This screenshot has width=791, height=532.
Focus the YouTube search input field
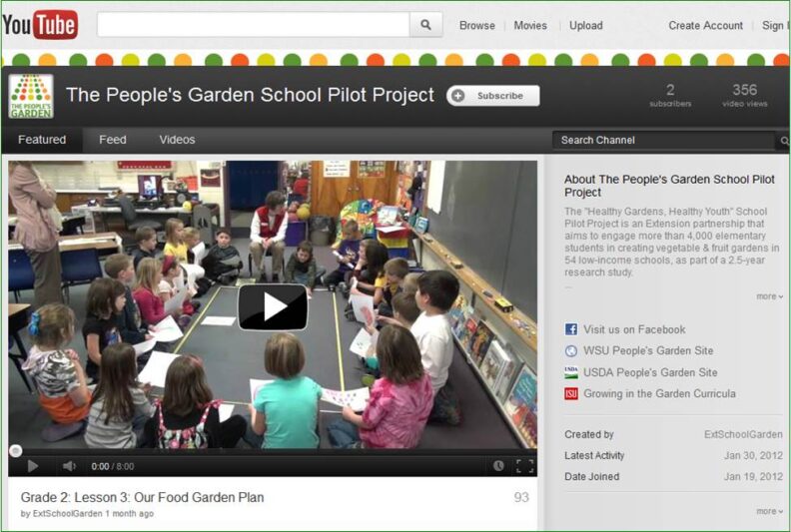[x=254, y=25]
